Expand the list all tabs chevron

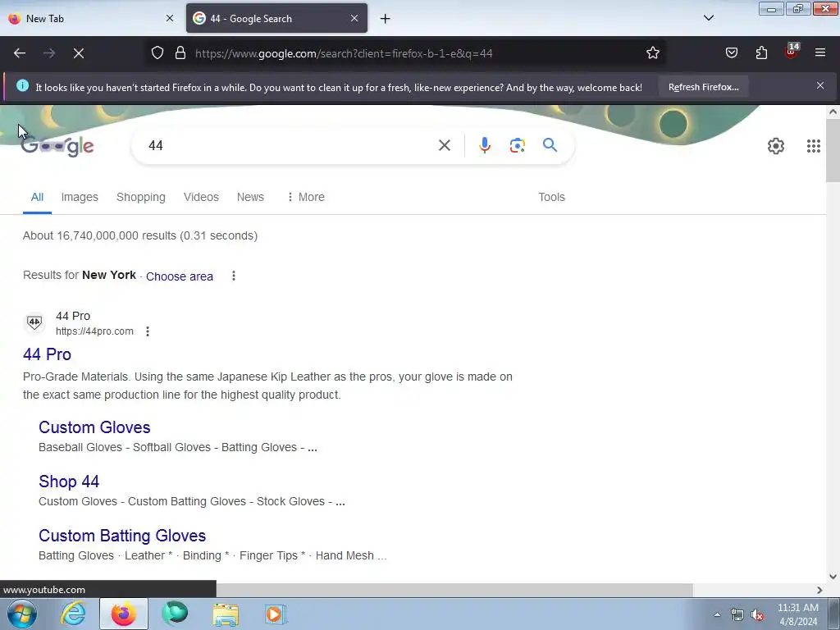coord(708,18)
